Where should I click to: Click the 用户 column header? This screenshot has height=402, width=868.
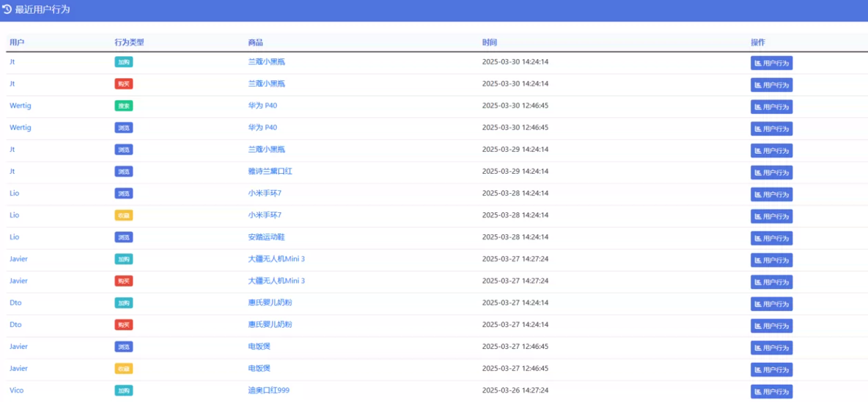(x=17, y=42)
